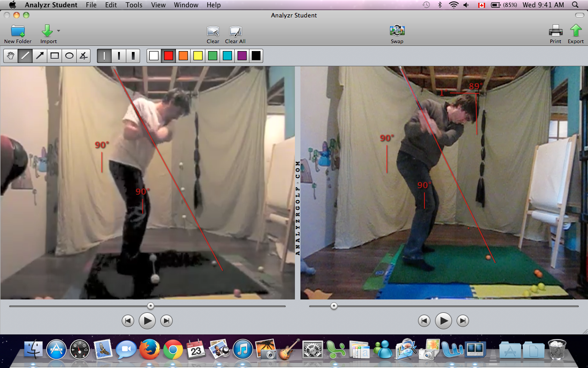Expand the Import dropdown arrow
This screenshot has width=588, height=368.
[x=58, y=31]
